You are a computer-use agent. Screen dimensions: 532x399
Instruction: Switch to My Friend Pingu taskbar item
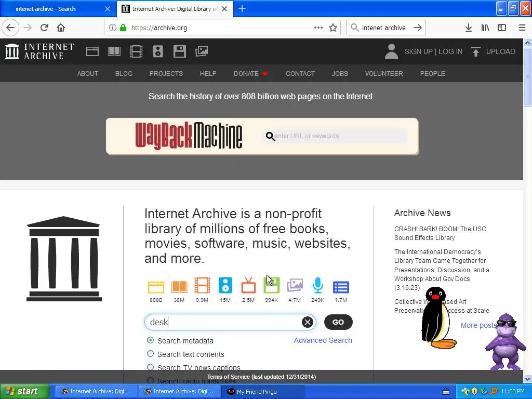pyautogui.click(x=263, y=392)
